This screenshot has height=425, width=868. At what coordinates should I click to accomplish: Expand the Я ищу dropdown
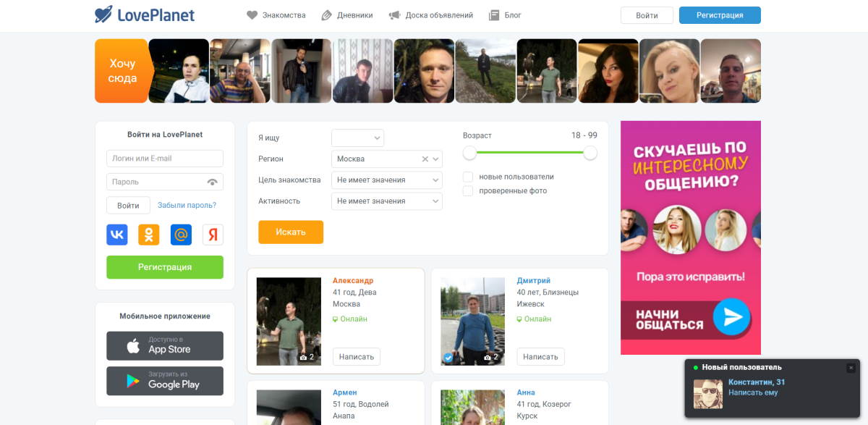point(357,138)
